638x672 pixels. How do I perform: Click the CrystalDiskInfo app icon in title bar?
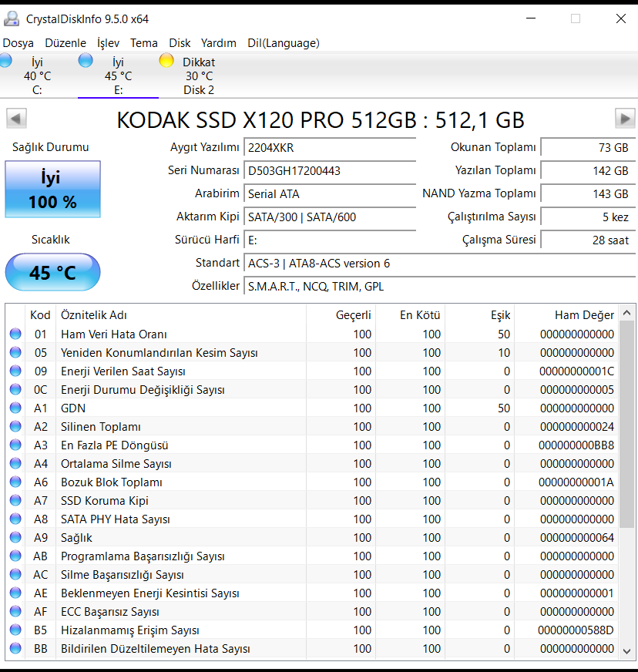(12, 18)
